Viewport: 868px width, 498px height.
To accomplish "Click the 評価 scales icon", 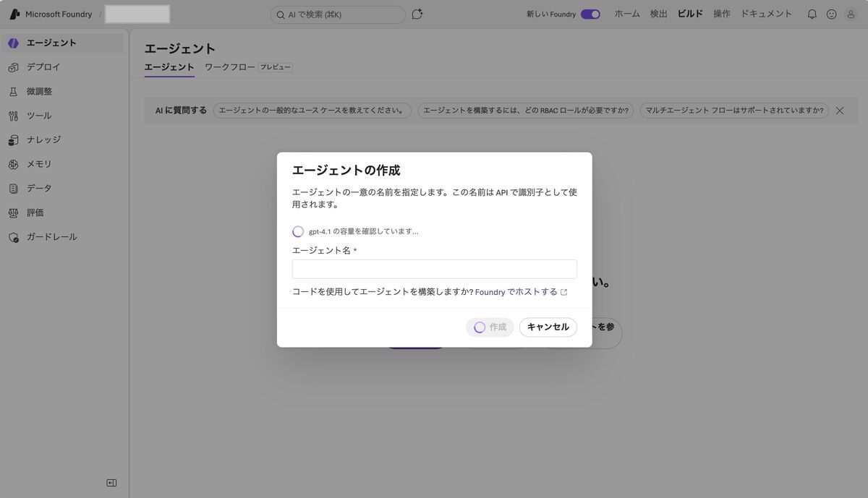I will 13,213.
